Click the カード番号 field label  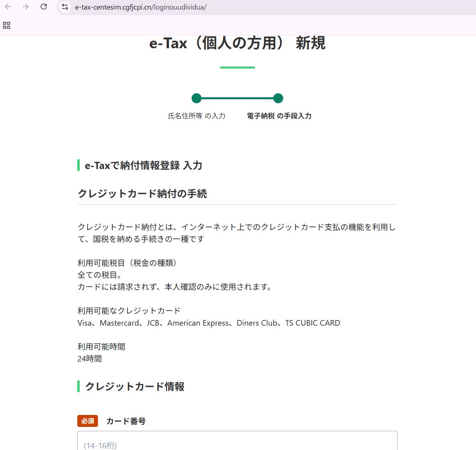click(x=126, y=421)
